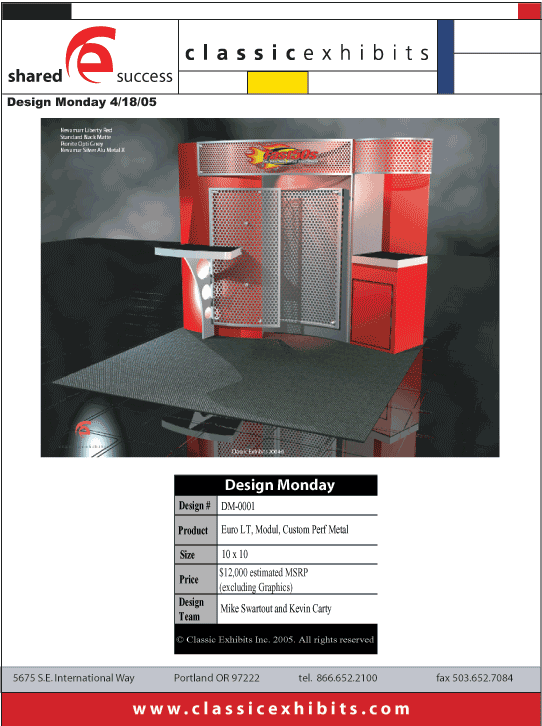The width and height of the screenshot is (542, 726).
Task: Click 'Mike Swartout and Kevin Carty'
Action: [x=276, y=608]
